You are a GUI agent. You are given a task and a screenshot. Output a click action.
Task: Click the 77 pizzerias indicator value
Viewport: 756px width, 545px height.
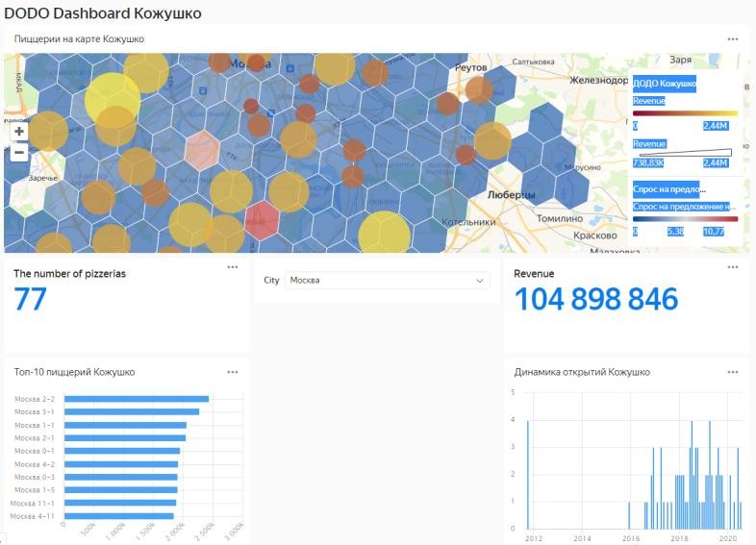(x=31, y=299)
